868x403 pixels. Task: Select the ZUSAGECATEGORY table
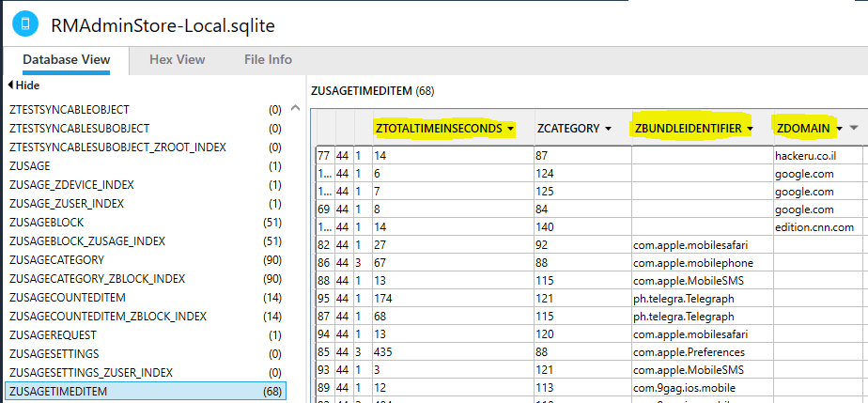click(x=56, y=259)
